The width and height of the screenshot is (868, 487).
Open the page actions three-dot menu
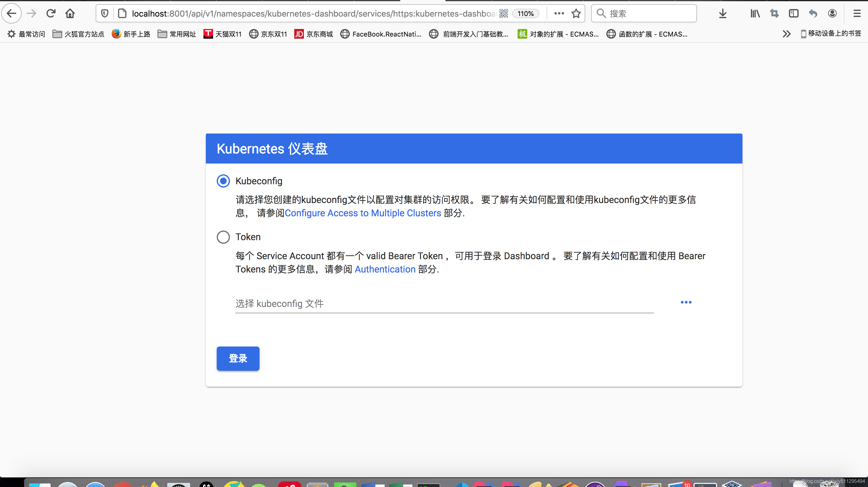[x=559, y=14]
